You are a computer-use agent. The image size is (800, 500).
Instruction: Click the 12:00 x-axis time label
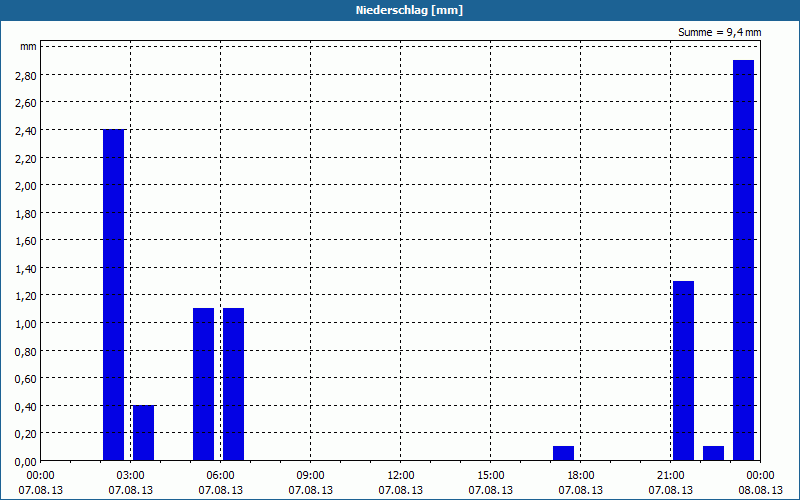click(401, 476)
